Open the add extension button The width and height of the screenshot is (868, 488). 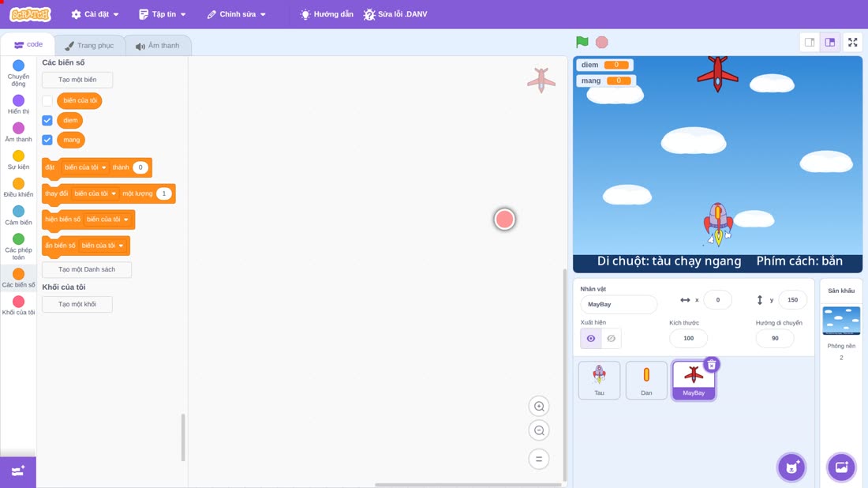click(x=18, y=471)
